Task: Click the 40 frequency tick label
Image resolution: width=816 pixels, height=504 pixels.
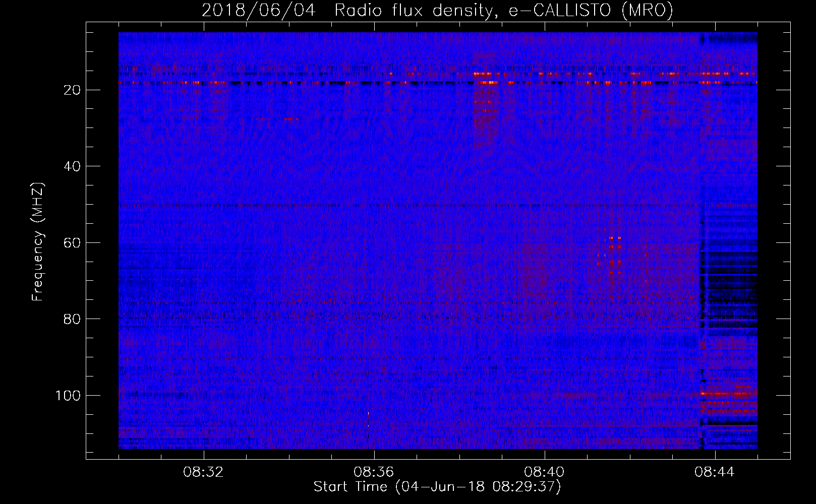Action: (x=73, y=166)
